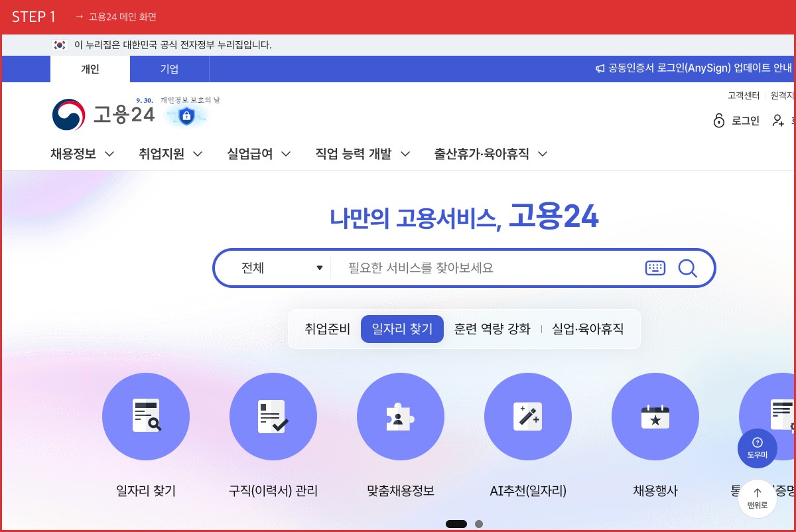Click the 채용행사 text label
This screenshot has width=796, height=532.
655,492
